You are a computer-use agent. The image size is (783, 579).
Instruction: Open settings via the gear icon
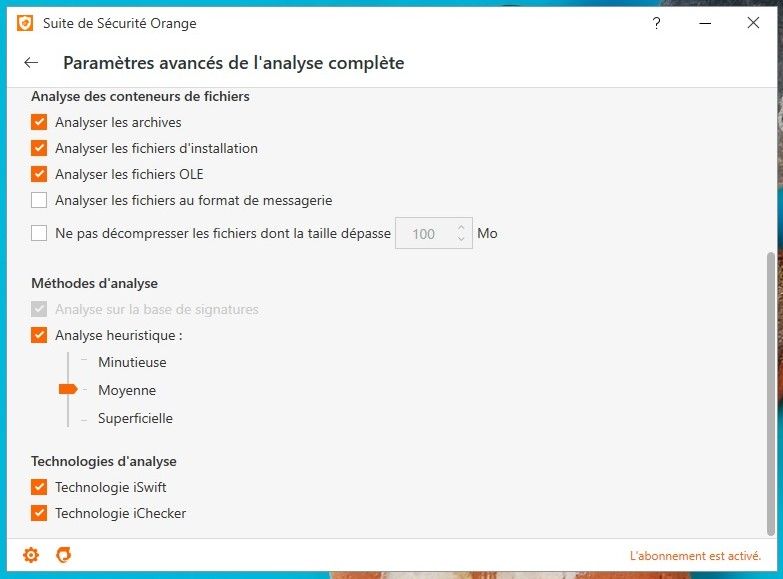pyautogui.click(x=31, y=555)
